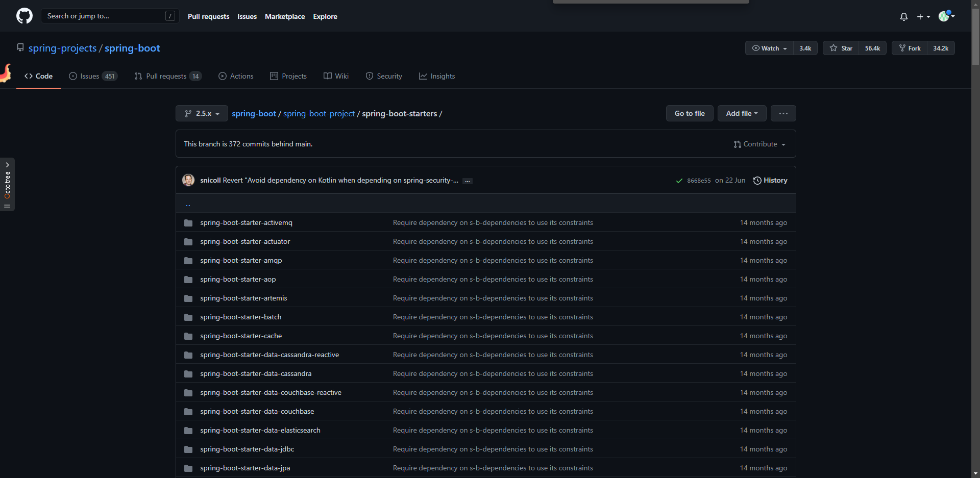Open the three-dot more options menu
Screen dimensions: 980x478
coord(783,113)
